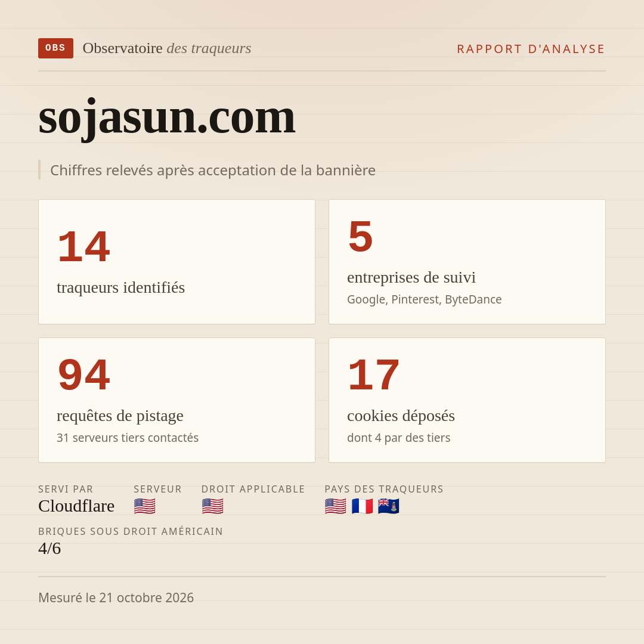Click the US flag under Pays des traqueurs
This screenshot has height=644, width=644.
tap(335, 506)
